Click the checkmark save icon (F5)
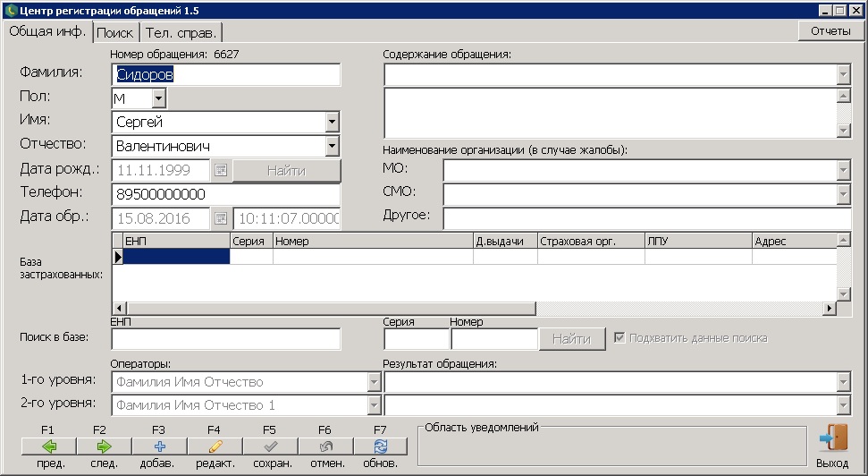 (269, 446)
